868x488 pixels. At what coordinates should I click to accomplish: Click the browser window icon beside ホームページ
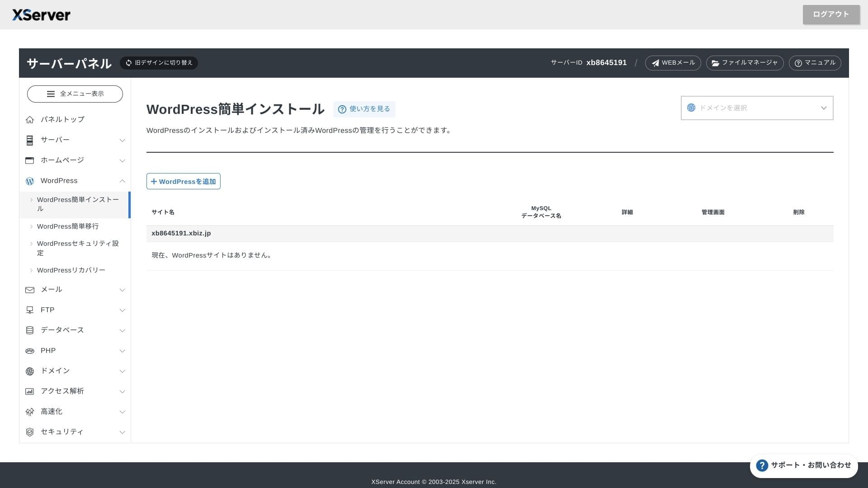pos(30,160)
